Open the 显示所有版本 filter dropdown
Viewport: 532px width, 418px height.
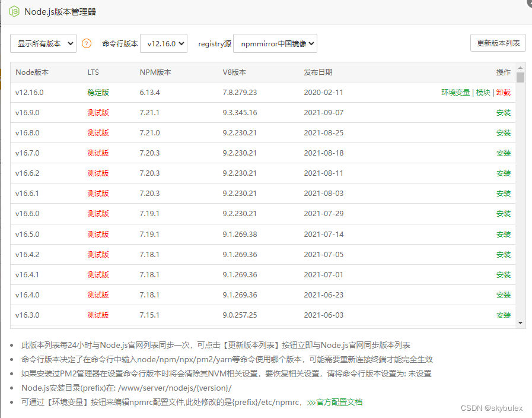coord(43,43)
